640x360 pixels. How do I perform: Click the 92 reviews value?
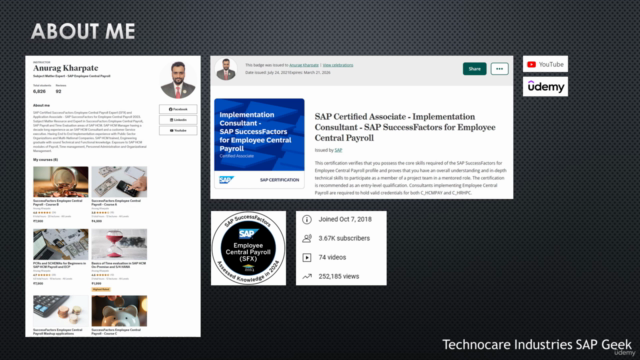(58, 91)
